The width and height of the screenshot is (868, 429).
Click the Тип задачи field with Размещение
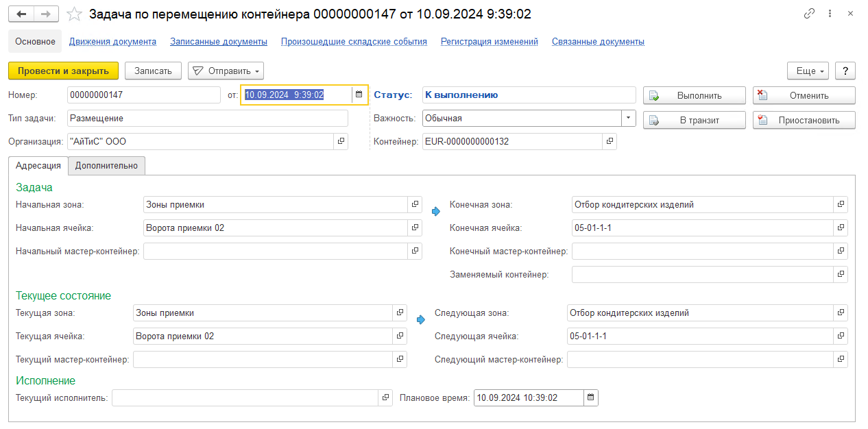(x=208, y=118)
